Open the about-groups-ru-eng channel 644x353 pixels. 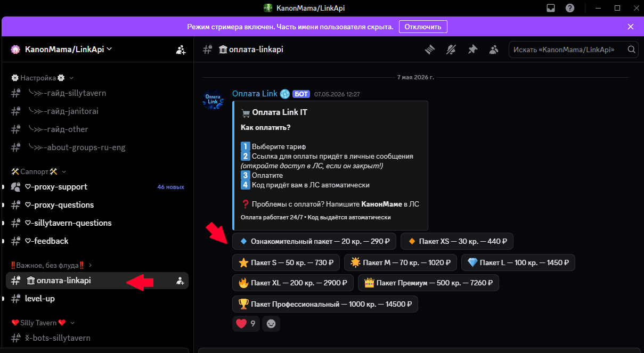(x=97, y=147)
